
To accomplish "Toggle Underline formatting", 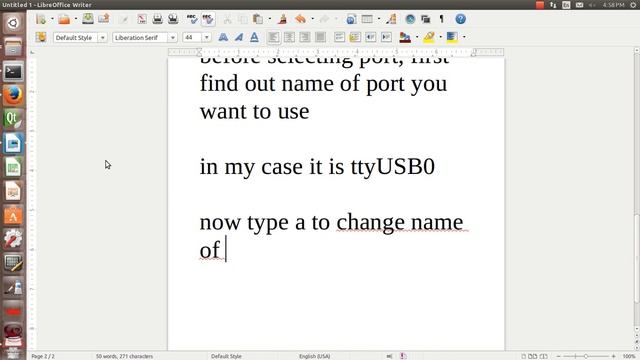I will [254, 38].
